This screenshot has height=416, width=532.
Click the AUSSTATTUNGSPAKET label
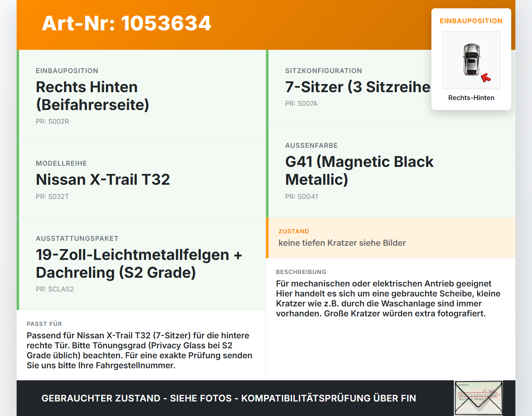[x=77, y=238]
